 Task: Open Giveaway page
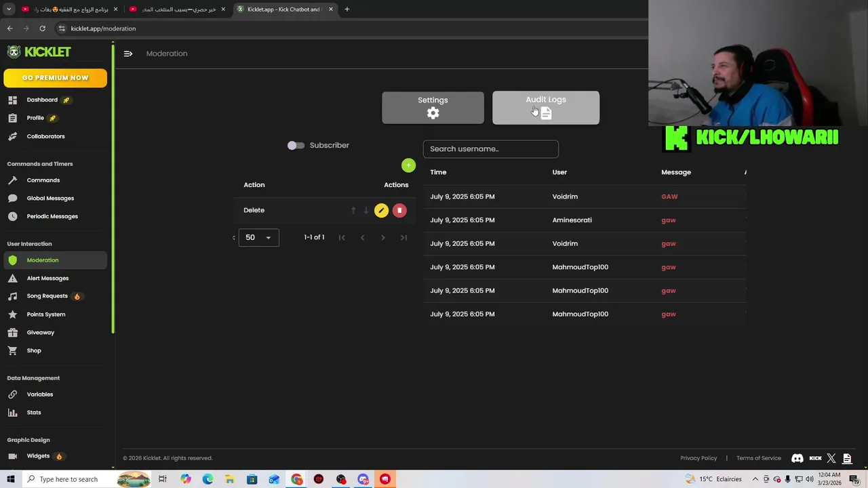click(x=41, y=333)
